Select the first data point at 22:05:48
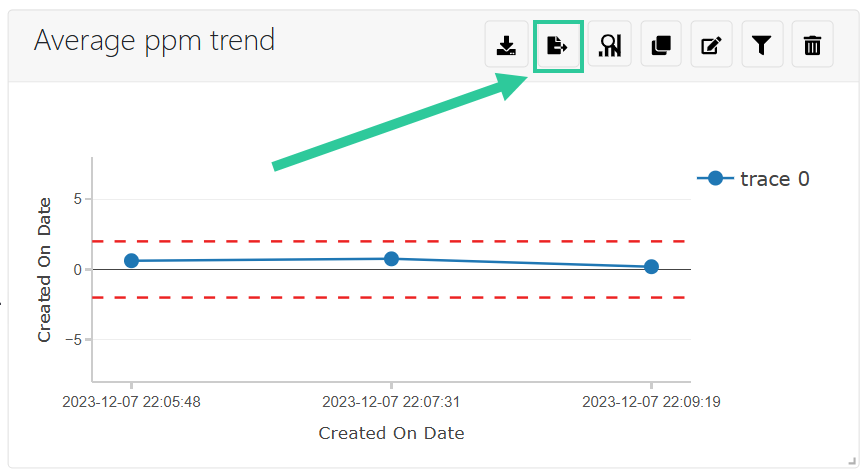This screenshot has width=866, height=473. point(131,261)
